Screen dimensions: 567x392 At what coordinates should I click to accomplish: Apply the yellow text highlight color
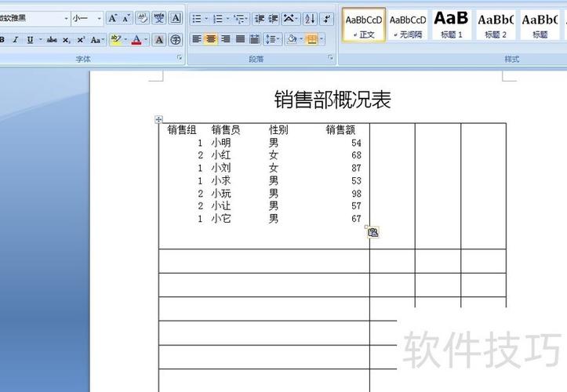point(116,40)
